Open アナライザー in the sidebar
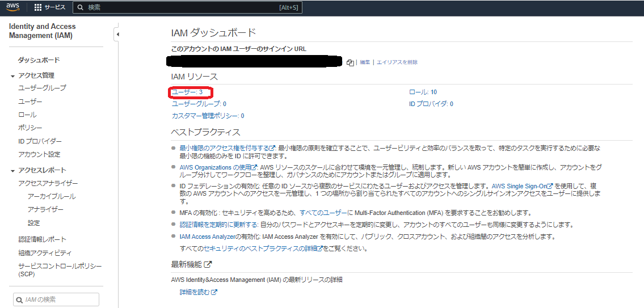This screenshot has width=644, height=308. point(45,209)
